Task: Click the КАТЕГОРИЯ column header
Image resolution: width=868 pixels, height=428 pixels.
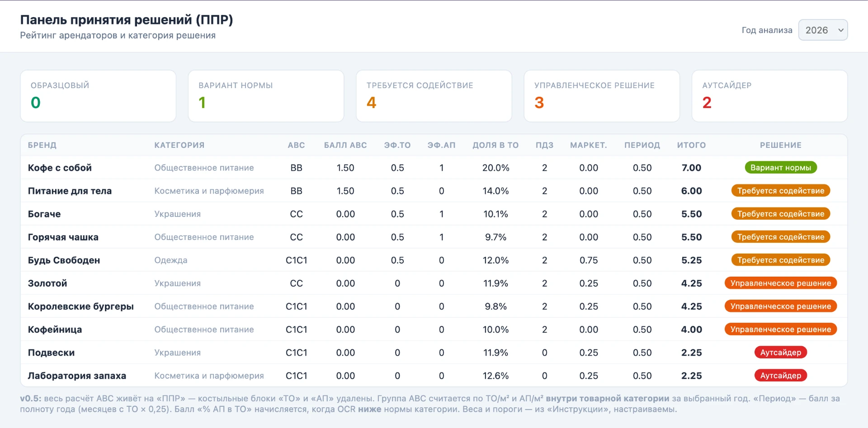Action: (x=179, y=145)
